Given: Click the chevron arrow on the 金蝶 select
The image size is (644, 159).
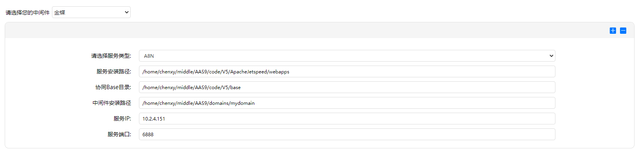Looking at the screenshot, I should pyautogui.click(x=127, y=12).
